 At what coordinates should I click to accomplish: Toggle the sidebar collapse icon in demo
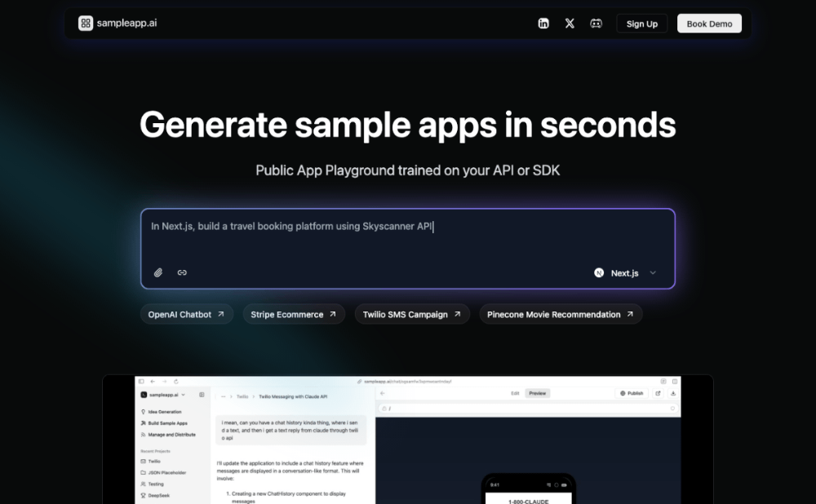(x=202, y=394)
